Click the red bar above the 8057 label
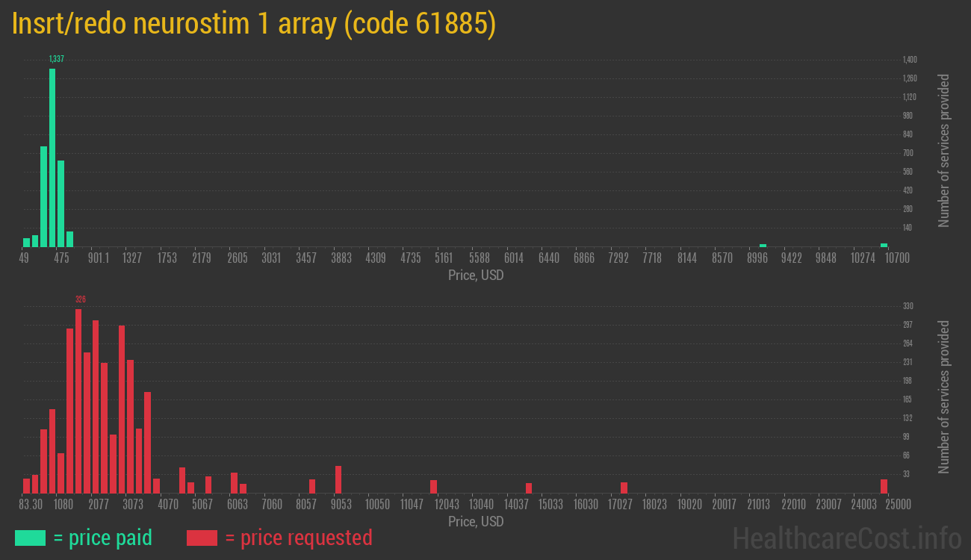The image size is (971, 560). (312, 486)
